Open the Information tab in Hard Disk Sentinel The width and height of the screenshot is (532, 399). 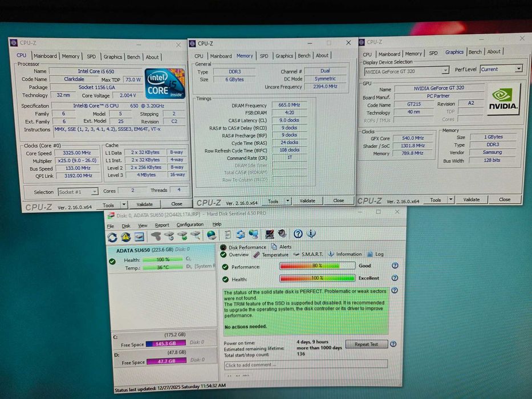(346, 254)
